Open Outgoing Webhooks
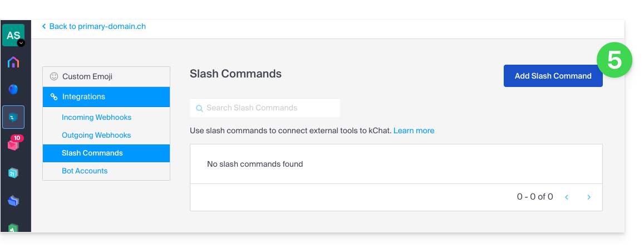This screenshot has width=644, height=252. 96,135
